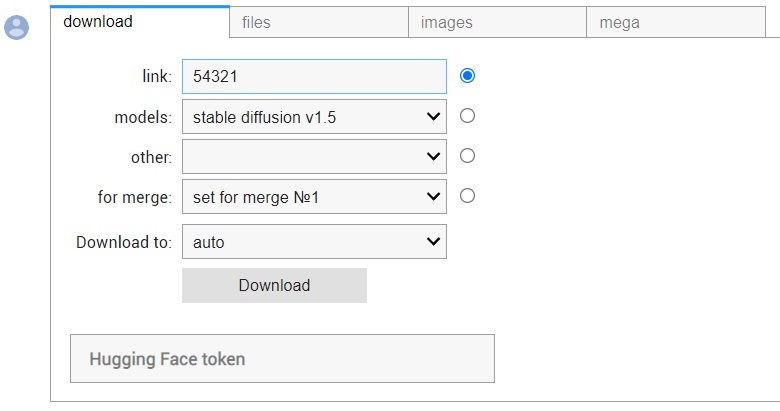Click the 'link:' label text

coord(157,76)
